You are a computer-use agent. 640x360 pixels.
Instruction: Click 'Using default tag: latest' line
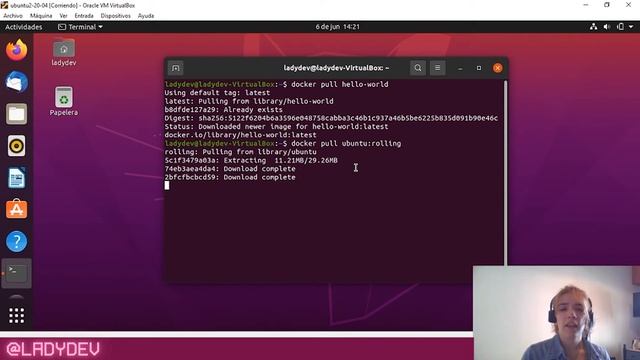[x=217, y=93]
